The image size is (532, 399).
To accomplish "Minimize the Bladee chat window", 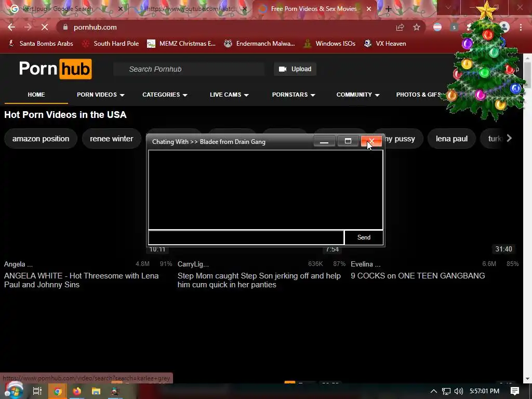I will 324,141.
